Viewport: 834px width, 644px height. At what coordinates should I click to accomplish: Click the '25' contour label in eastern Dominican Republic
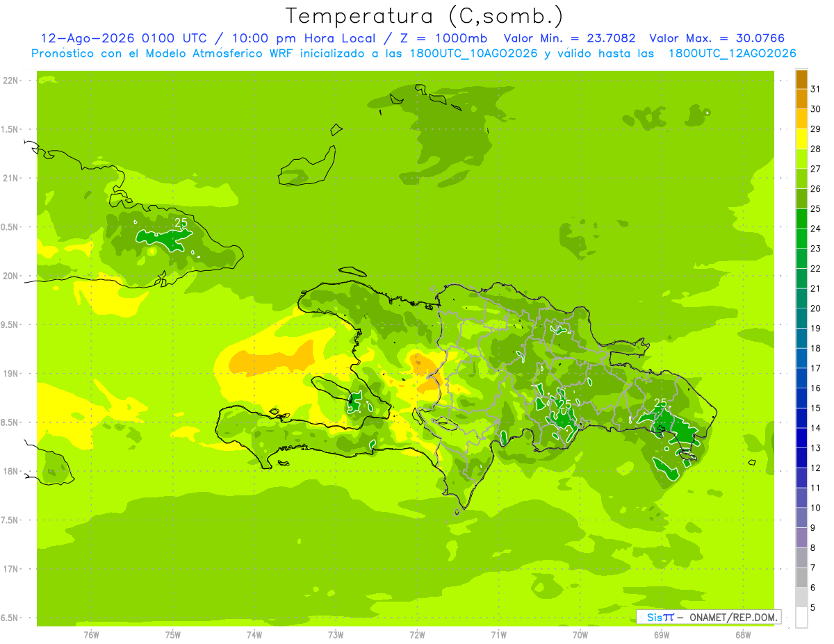tap(660, 403)
